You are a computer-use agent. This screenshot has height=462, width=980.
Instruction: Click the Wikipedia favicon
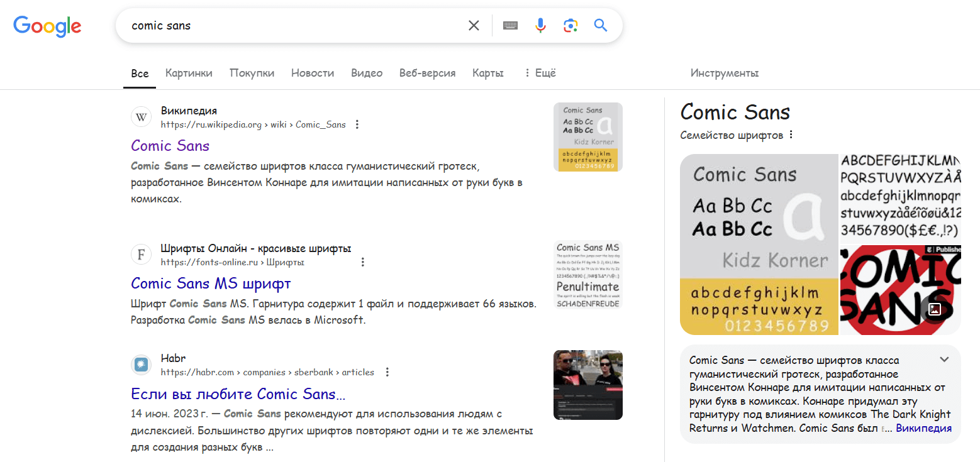pyautogui.click(x=142, y=118)
